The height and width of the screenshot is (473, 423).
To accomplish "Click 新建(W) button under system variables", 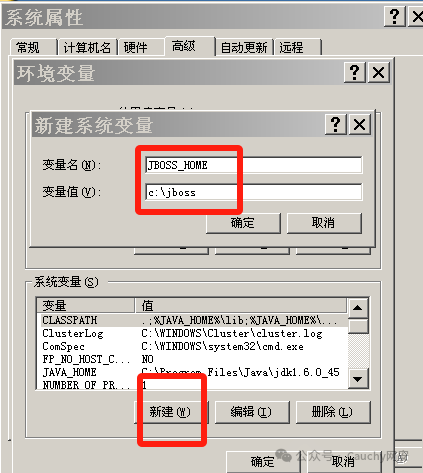I will click(171, 412).
